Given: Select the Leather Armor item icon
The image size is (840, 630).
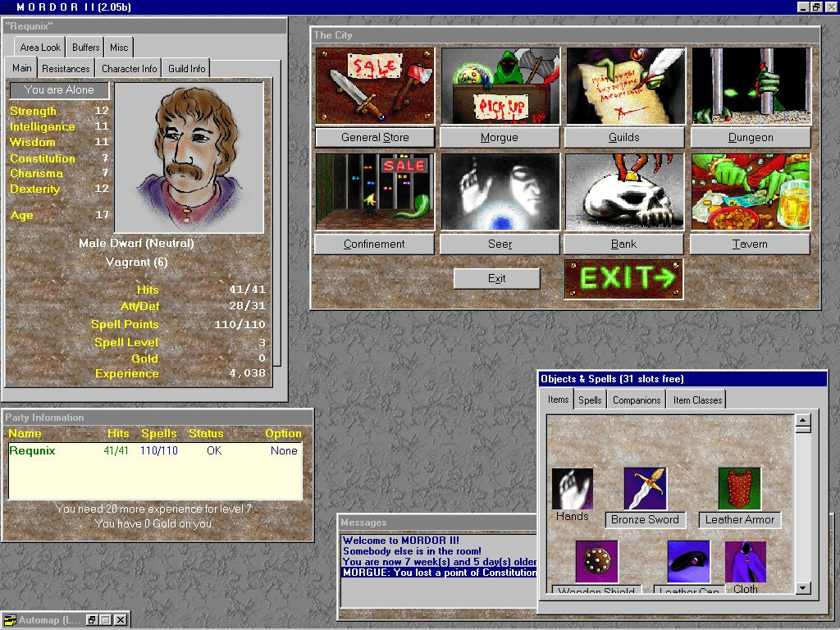Looking at the screenshot, I should click(x=739, y=488).
